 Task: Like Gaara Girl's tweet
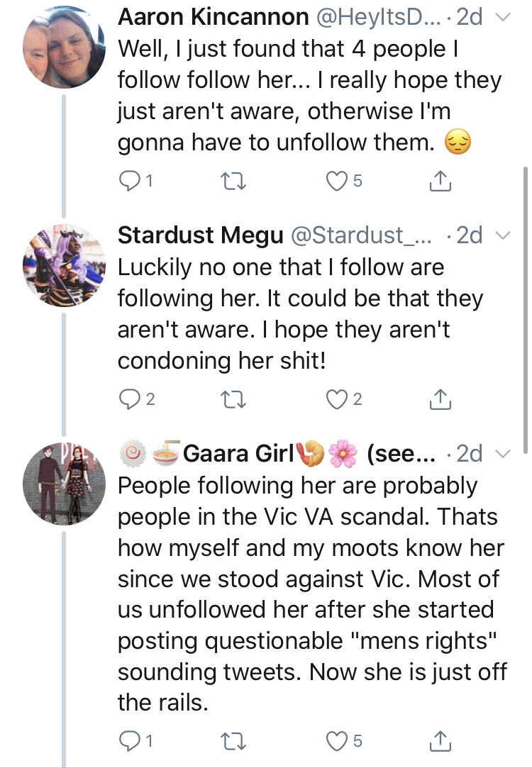[337, 741]
